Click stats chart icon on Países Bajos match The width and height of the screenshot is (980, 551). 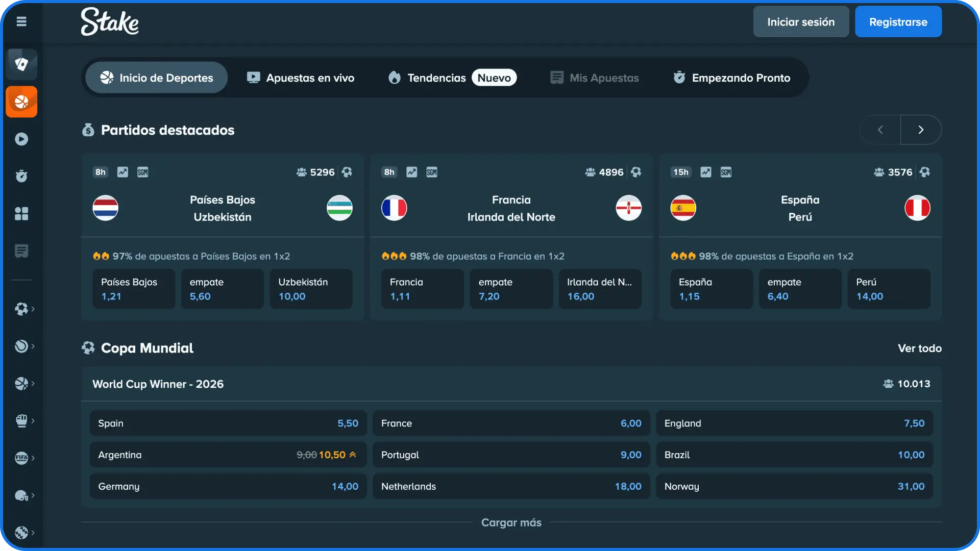coord(122,172)
